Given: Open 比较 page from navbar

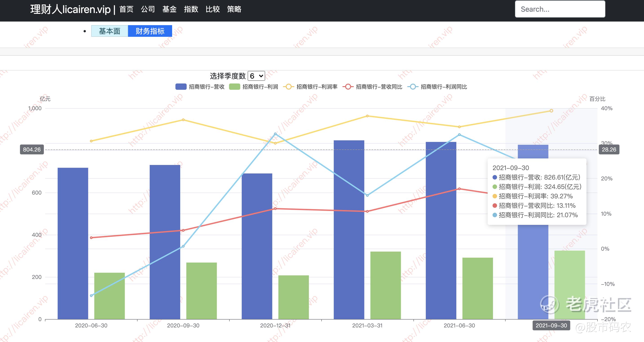Looking at the screenshot, I should point(213,9).
